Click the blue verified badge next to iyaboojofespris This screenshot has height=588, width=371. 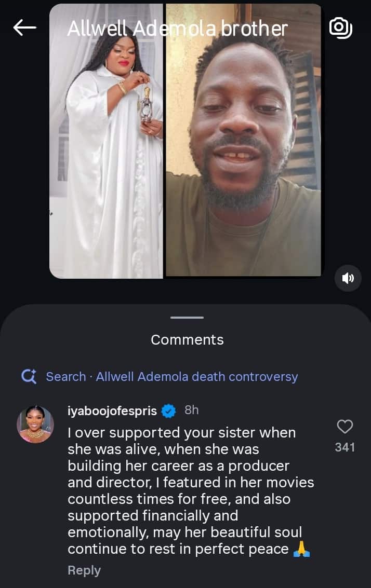(x=167, y=410)
